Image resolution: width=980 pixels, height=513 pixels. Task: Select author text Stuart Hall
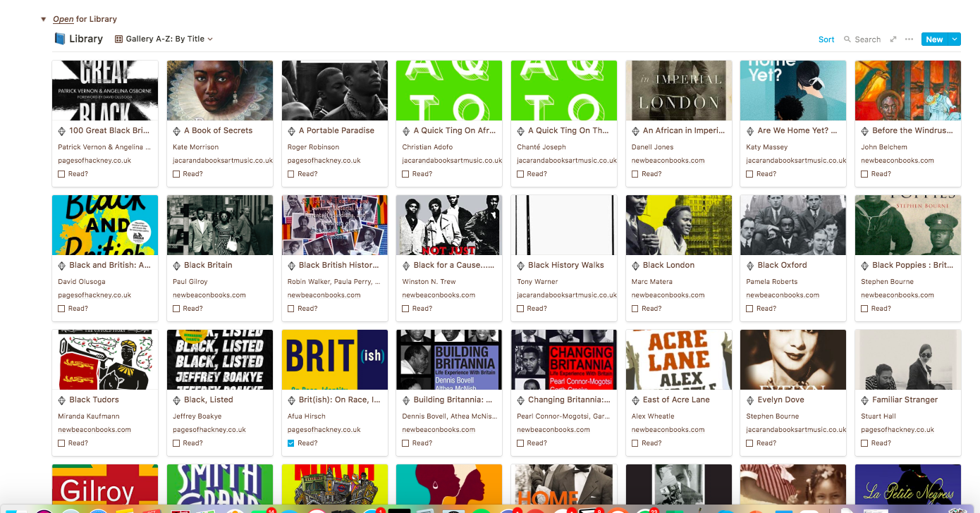coord(877,416)
